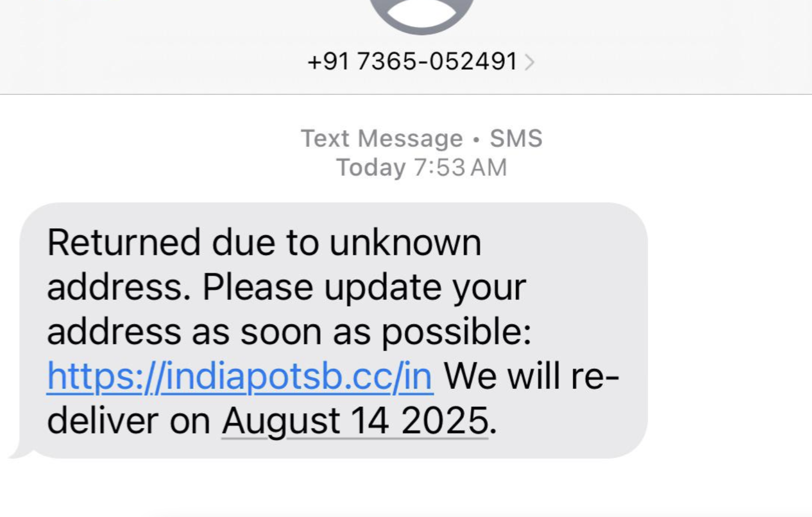This screenshot has height=517, width=812.
Task: Open the indiapotsb.cc/in link
Action: click(240, 376)
